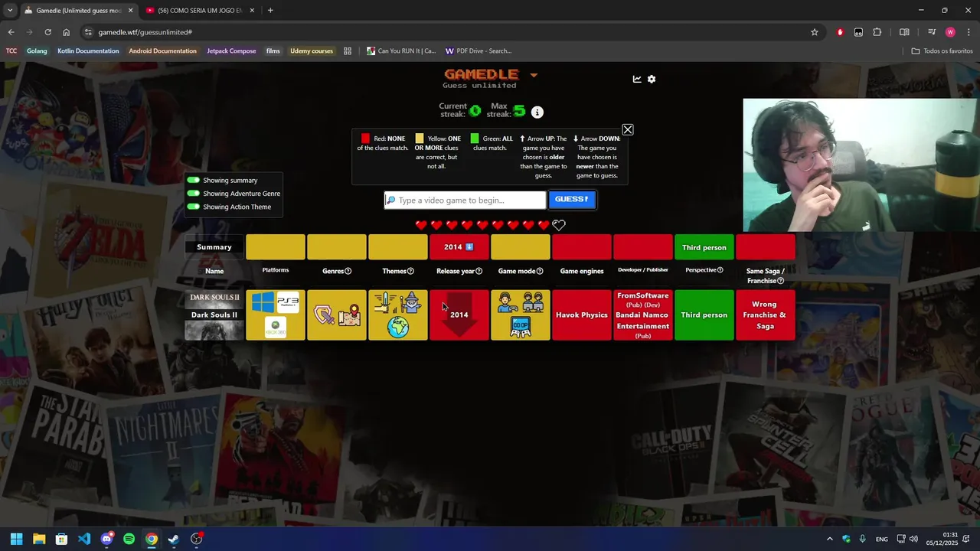
Task: Click the address bar URL gamedle.wtf
Action: pos(145,32)
